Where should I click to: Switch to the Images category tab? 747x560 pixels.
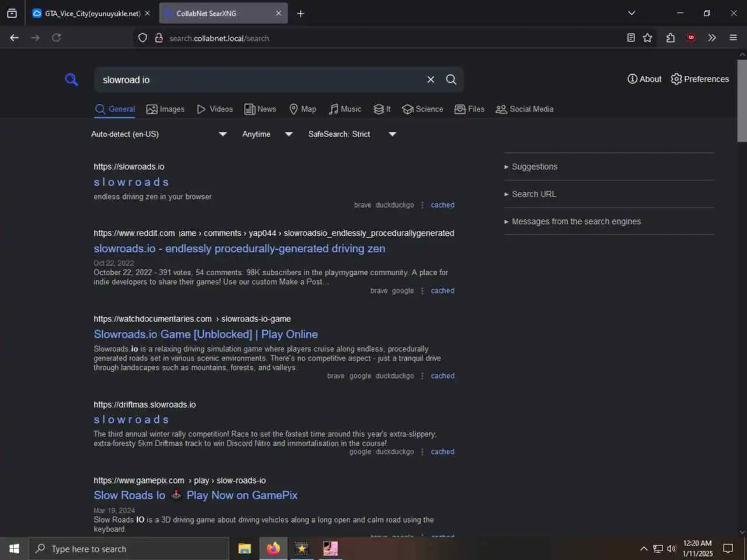click(x=165, y=109)
